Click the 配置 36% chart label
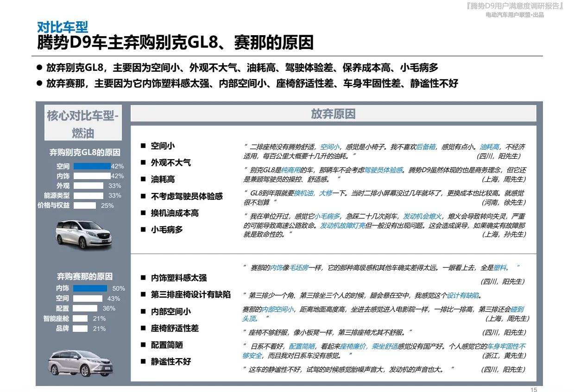574x392 pixels. pos(63,308)
